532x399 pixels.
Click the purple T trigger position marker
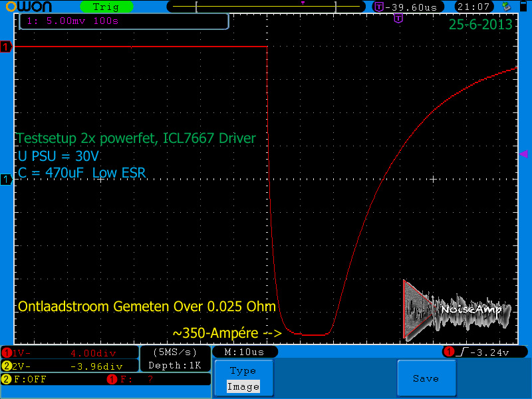(398, 19)
